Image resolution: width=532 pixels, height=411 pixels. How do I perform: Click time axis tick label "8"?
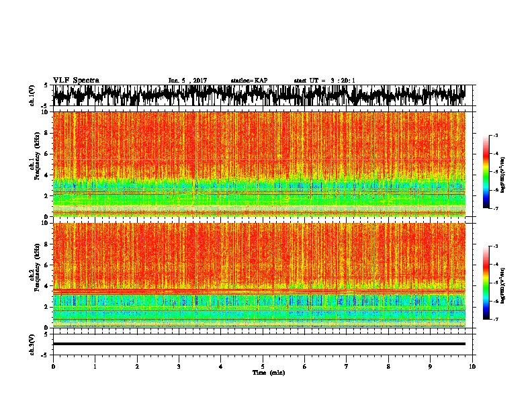388,367
